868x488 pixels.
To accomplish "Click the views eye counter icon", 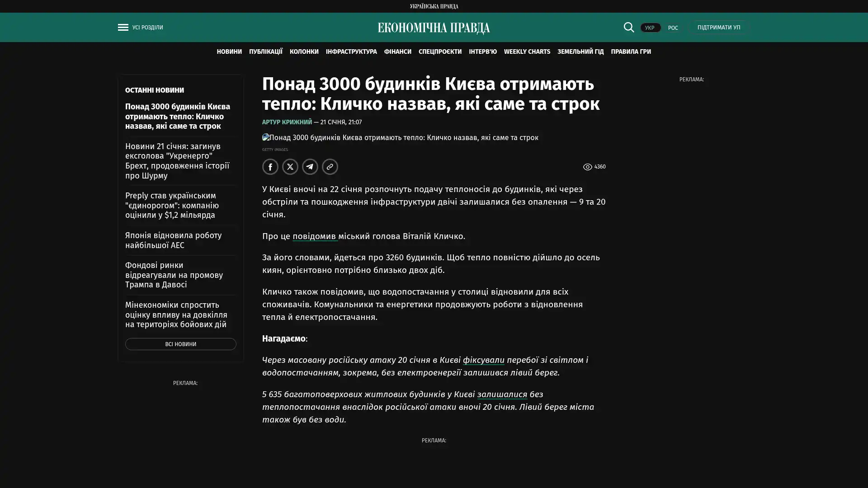I will (x=587, y=167).
